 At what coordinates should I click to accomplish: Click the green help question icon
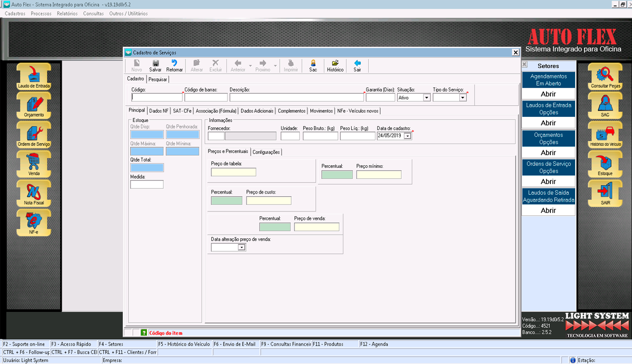click(144, 332)
